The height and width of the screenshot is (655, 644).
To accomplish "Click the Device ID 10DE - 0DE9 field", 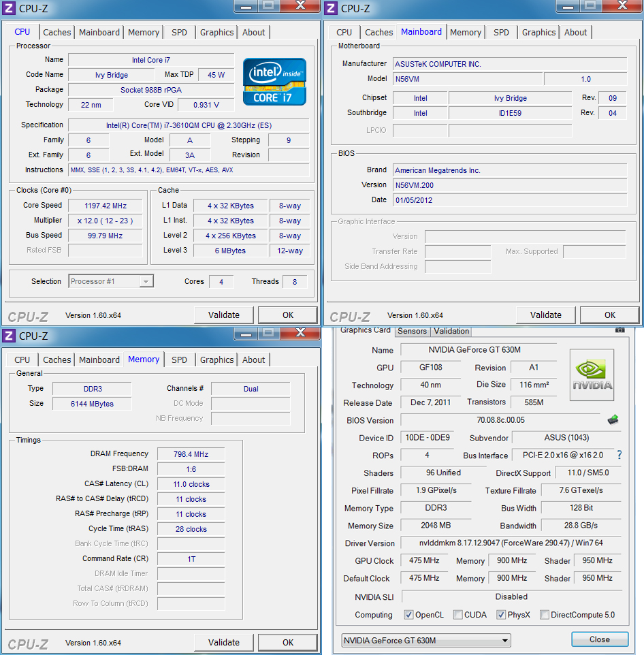I will 428,437.
